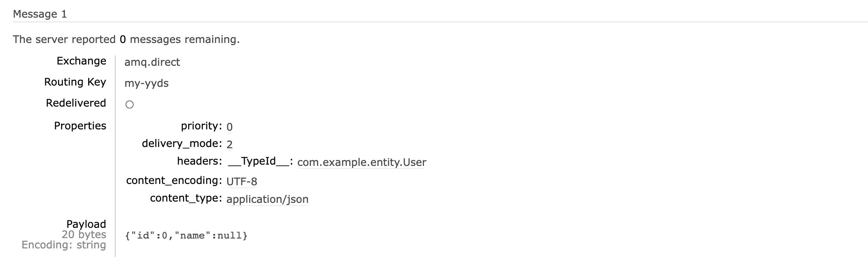Click the Message 1 heading
Image resolution: width=868 pixels, height=257 pixels.
click(40, 14)
